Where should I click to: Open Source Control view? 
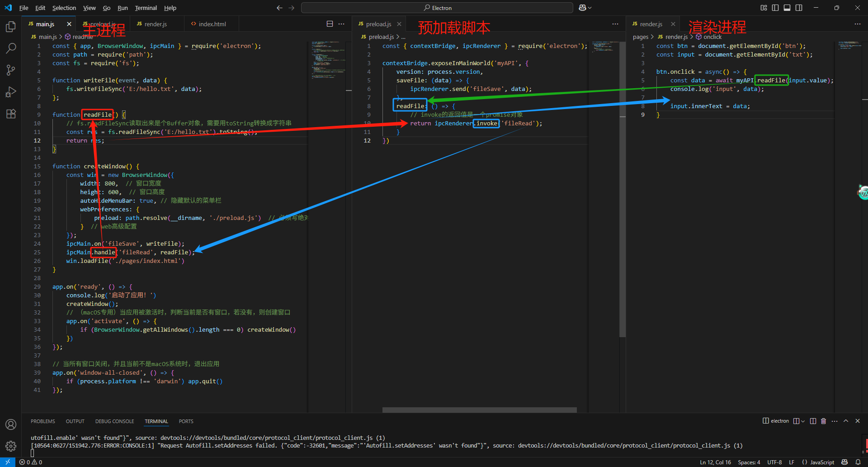click(x=11, y=70)
